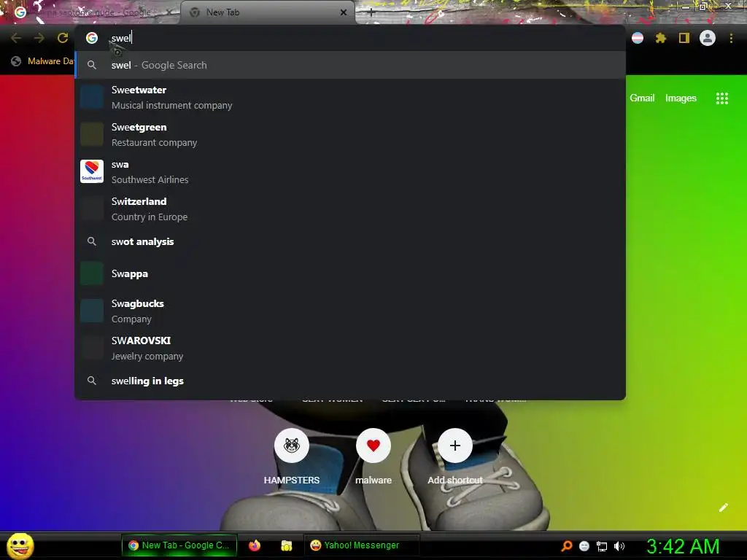
Task: Click the striped extension icon beside the puzzle
Action: [638, 38]
